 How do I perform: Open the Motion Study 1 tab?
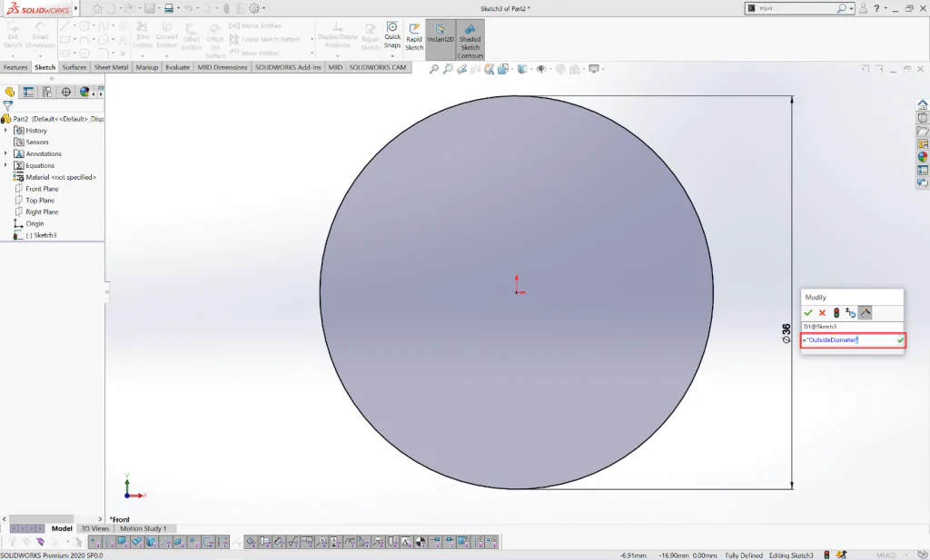click(x=143, y=528)
